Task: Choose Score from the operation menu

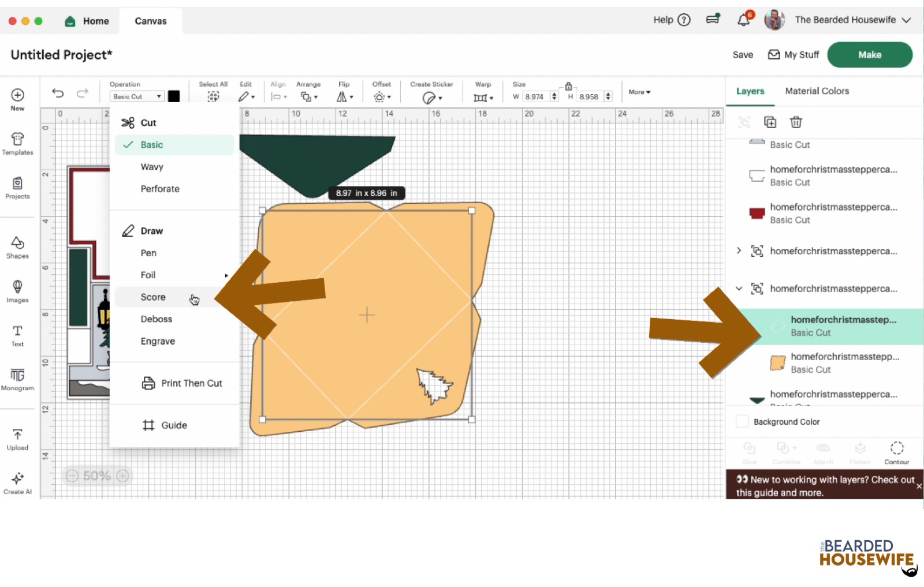Action: [153, 297]
